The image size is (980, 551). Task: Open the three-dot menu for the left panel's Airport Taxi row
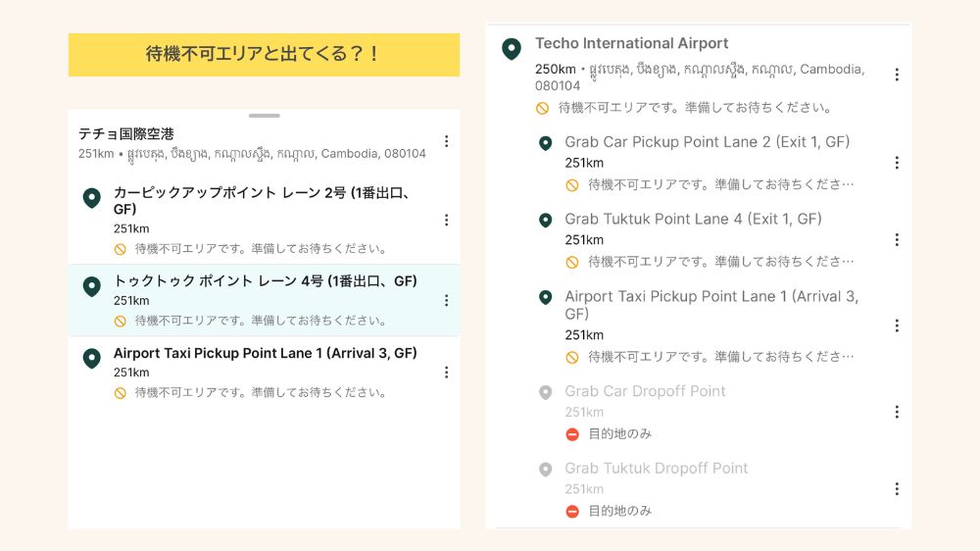446,373
